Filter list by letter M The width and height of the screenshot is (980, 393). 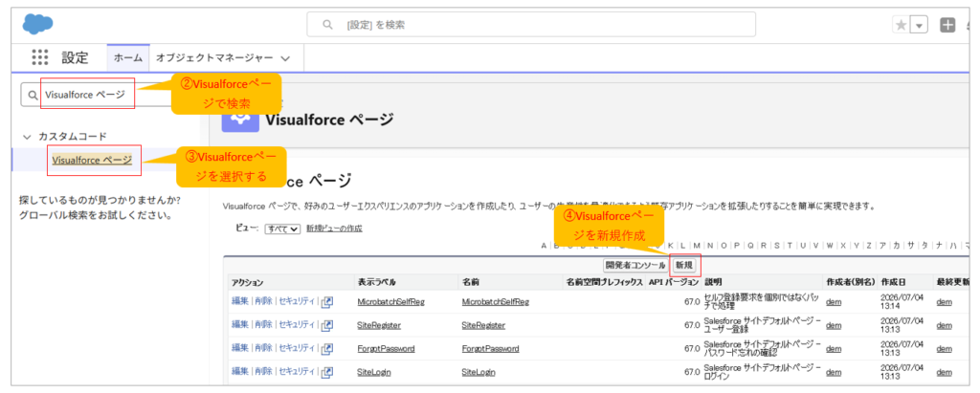(x=697, y=246)
